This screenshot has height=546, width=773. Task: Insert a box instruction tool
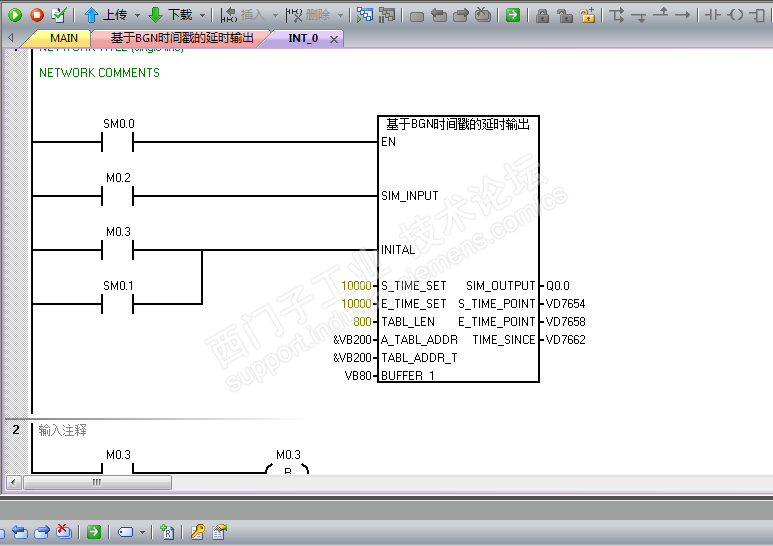click(x=757, y=15)
